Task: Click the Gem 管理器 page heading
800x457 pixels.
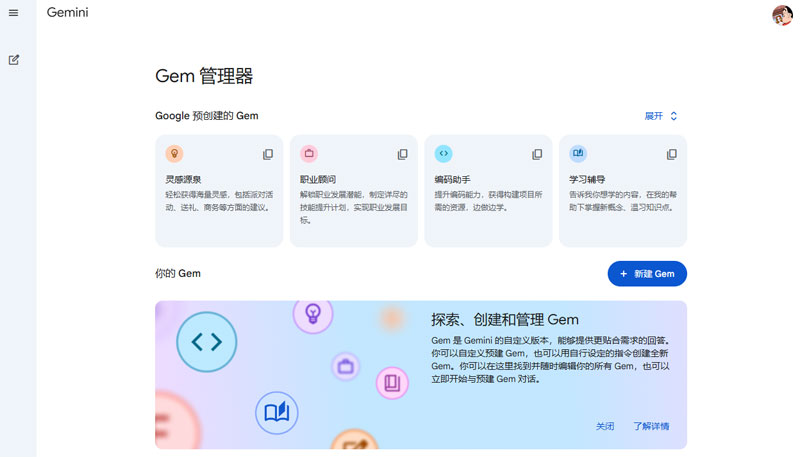Action: pos(204,76)
